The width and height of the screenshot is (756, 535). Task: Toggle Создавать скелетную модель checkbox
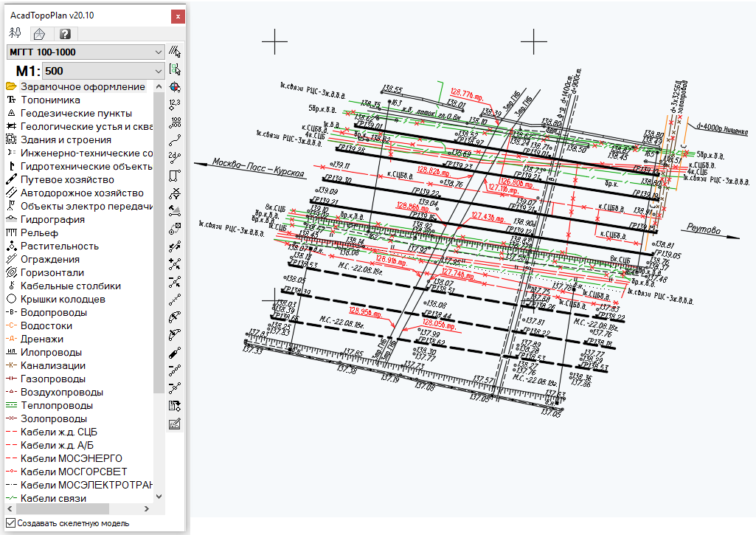[x=10, y=522]
